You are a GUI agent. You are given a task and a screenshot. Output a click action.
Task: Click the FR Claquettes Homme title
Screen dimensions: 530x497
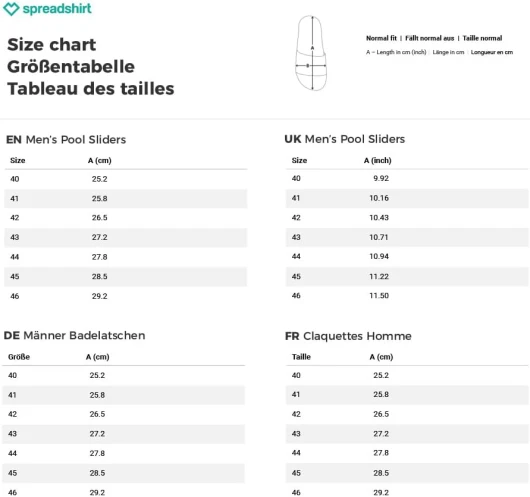tap(348, 336)
